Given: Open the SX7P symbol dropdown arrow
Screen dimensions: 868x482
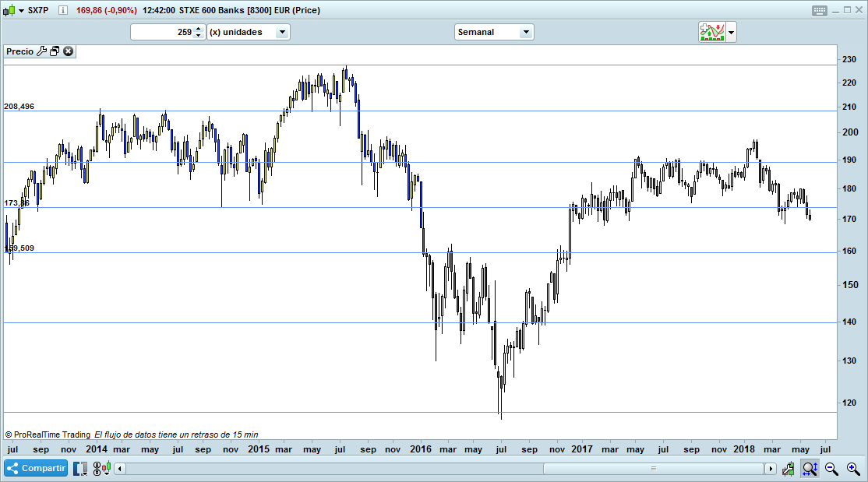Looking at the screenshot, I should coord(21,10).
